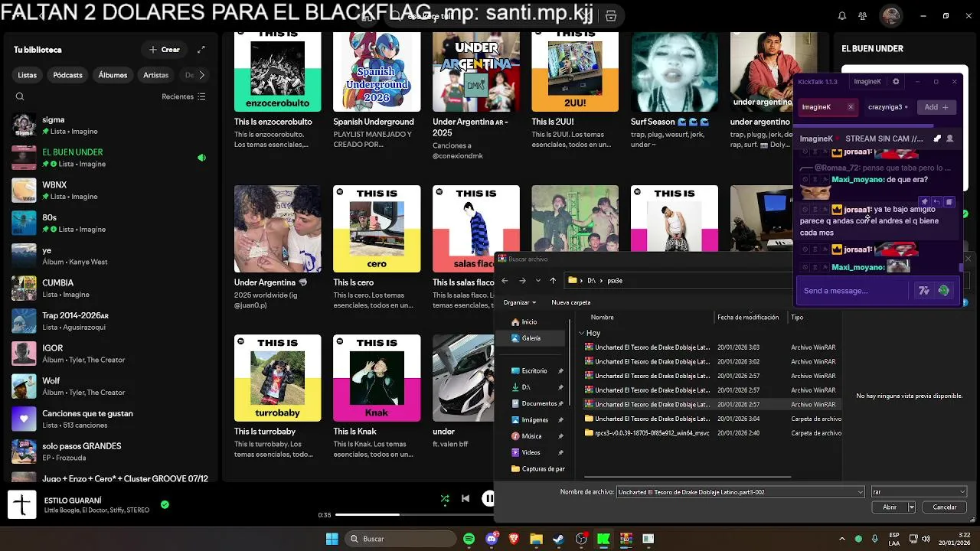The image size is (980, 551).
Task: Open the Spotify library search icon
Action: tap(20, 96)
